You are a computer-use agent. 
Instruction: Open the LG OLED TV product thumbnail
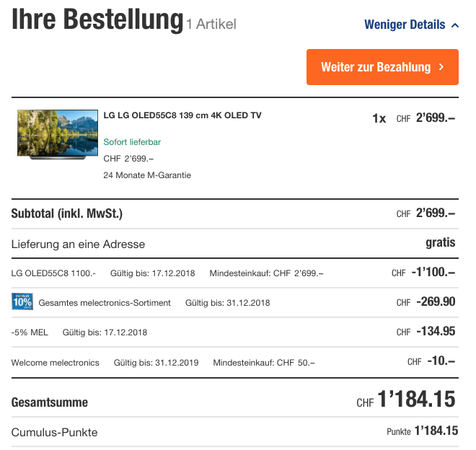click(58, 134)
